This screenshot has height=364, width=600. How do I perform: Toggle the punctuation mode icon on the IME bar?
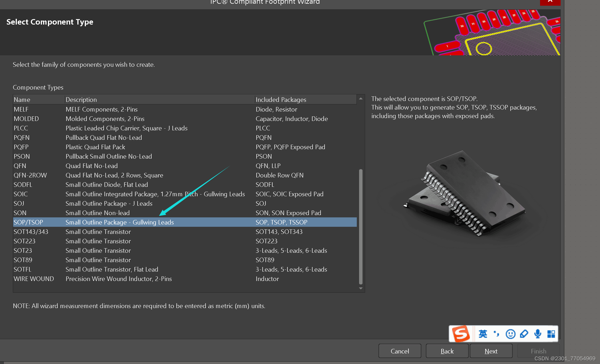pos(496,334)
